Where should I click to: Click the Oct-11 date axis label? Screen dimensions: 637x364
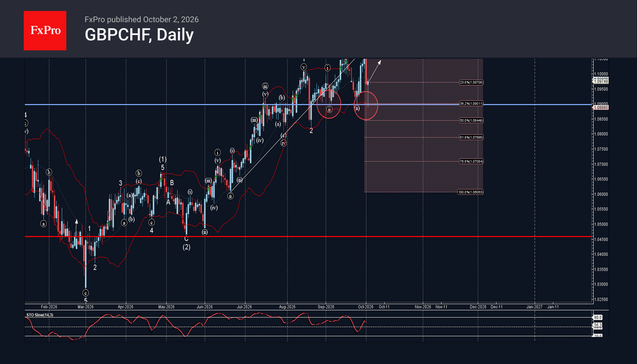384,307
